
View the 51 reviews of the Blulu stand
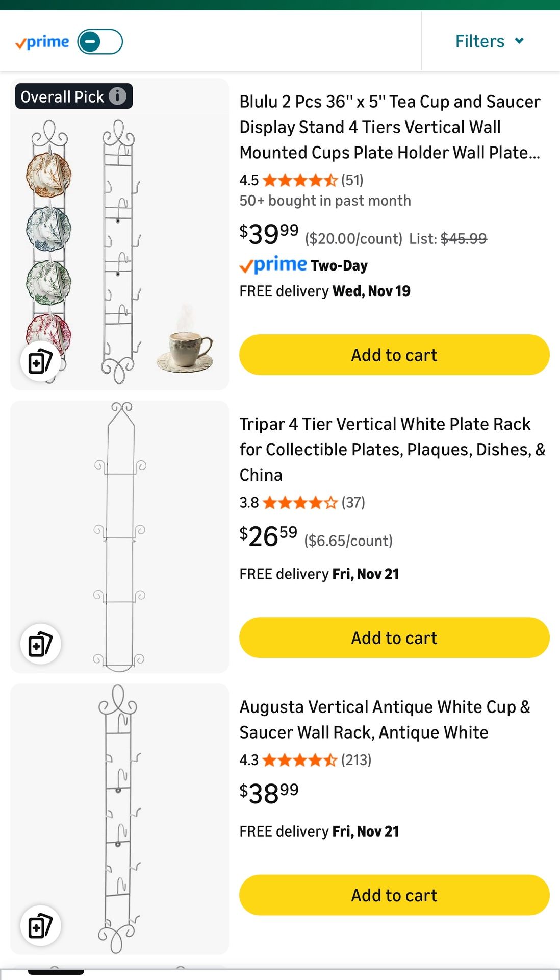[352, 180]
